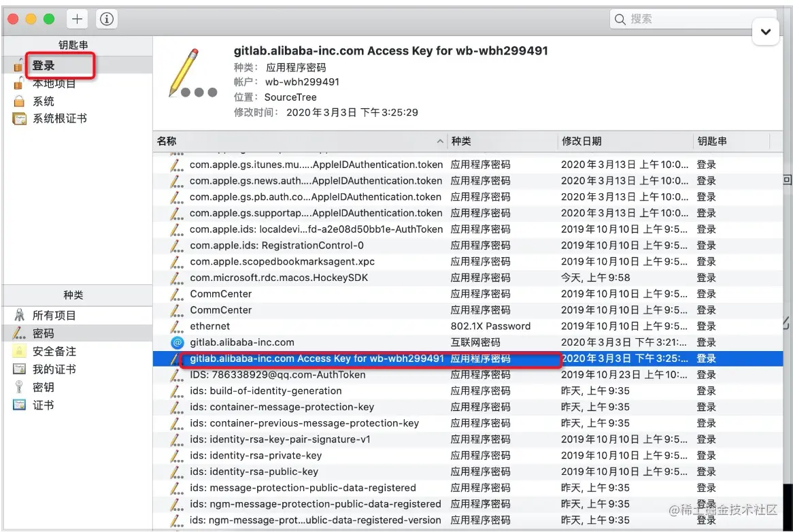
Task: Select com.apple.ids: RegistrationControl-0 row
Action: 468,246
